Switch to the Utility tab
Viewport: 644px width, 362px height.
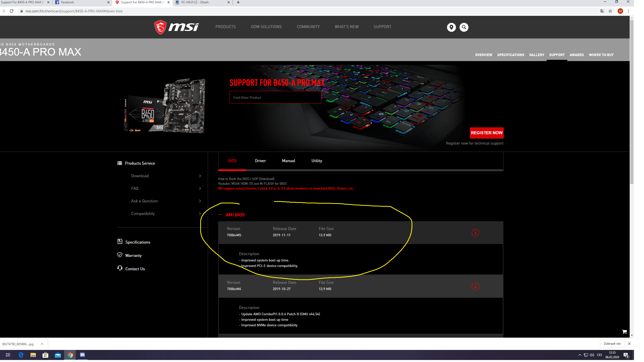[317, 161]
